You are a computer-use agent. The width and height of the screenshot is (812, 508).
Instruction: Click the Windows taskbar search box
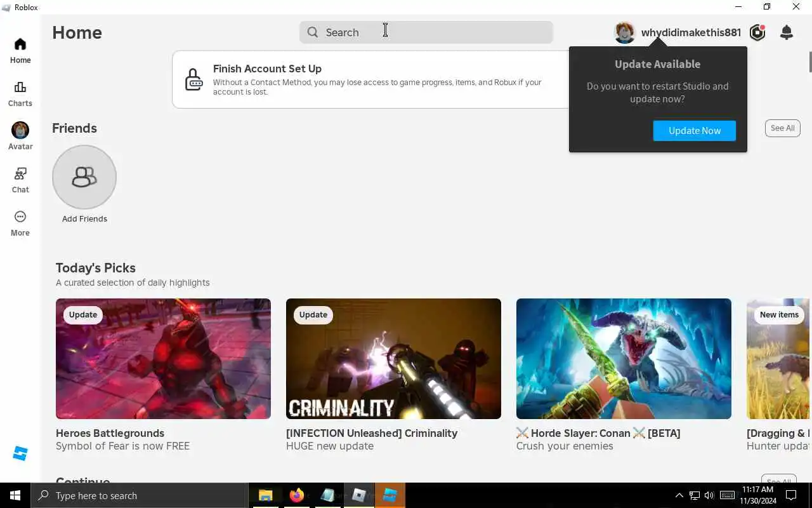tap(140, 495)
